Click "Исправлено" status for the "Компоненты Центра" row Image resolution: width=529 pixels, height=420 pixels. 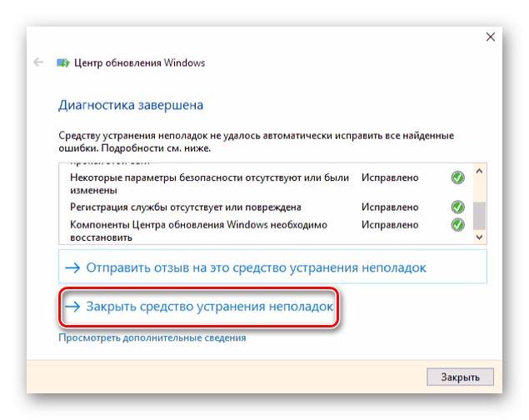point(390,225)
